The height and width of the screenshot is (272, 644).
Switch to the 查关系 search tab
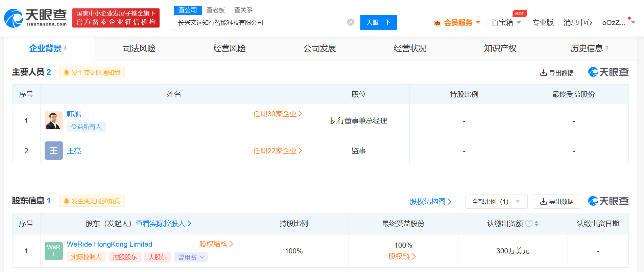coord(243,10)
